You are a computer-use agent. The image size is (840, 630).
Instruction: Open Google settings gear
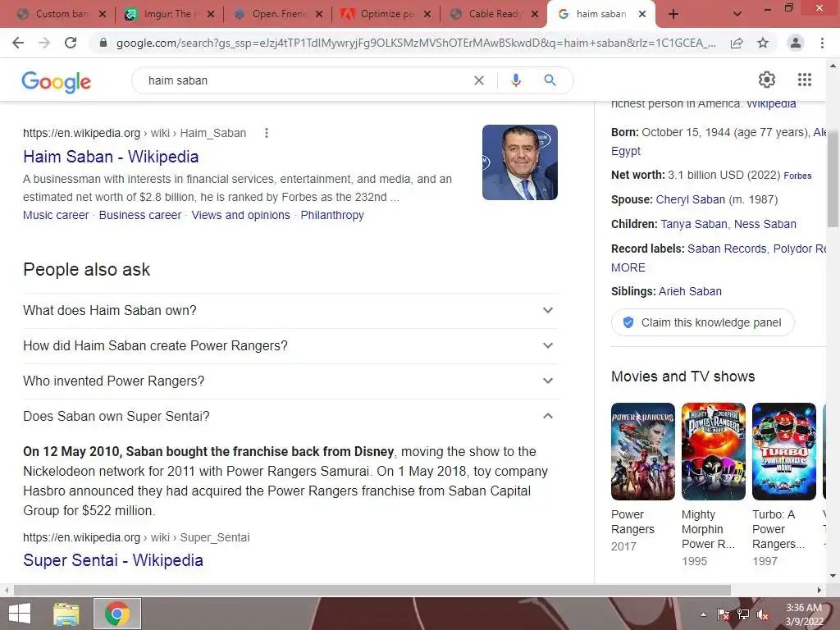(767, 80)
